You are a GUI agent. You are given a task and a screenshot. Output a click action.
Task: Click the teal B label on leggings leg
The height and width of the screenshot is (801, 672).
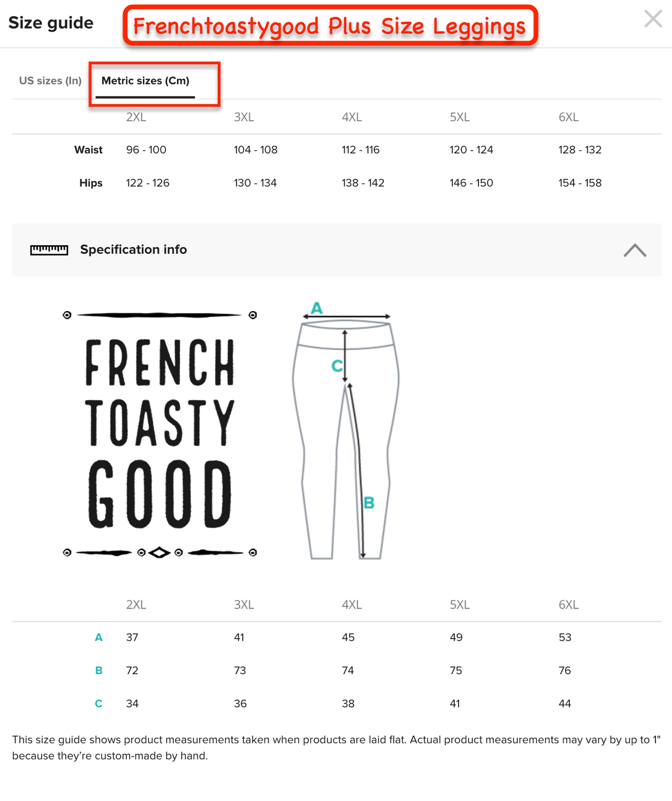click(x=369, y=503)
